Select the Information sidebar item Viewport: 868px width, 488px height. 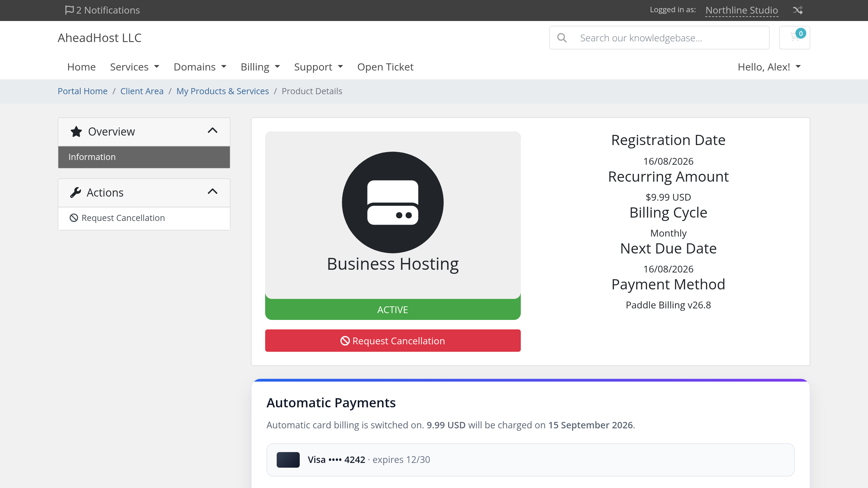pos(144,157)
